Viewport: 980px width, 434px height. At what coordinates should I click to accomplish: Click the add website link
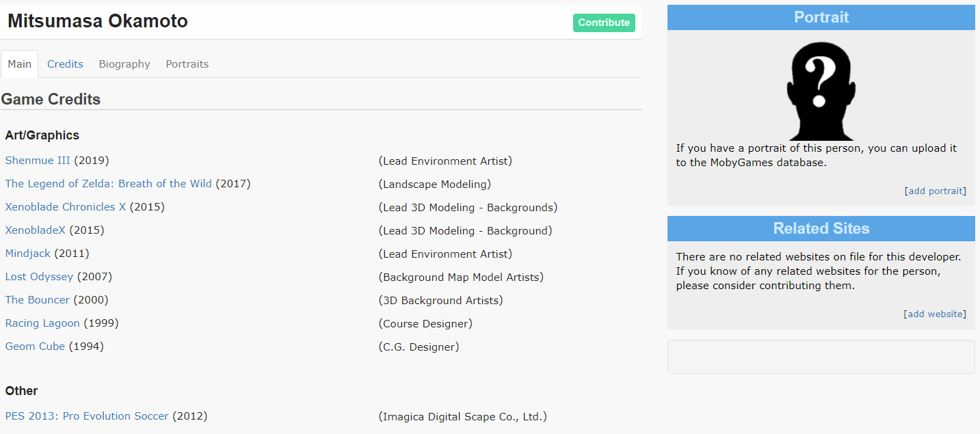936,314
